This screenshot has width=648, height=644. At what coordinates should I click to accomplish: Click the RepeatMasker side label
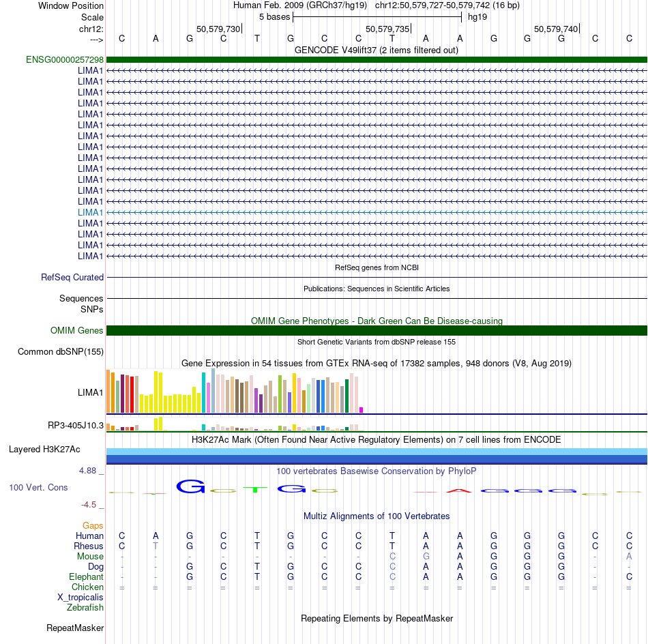tap(75, 628)
